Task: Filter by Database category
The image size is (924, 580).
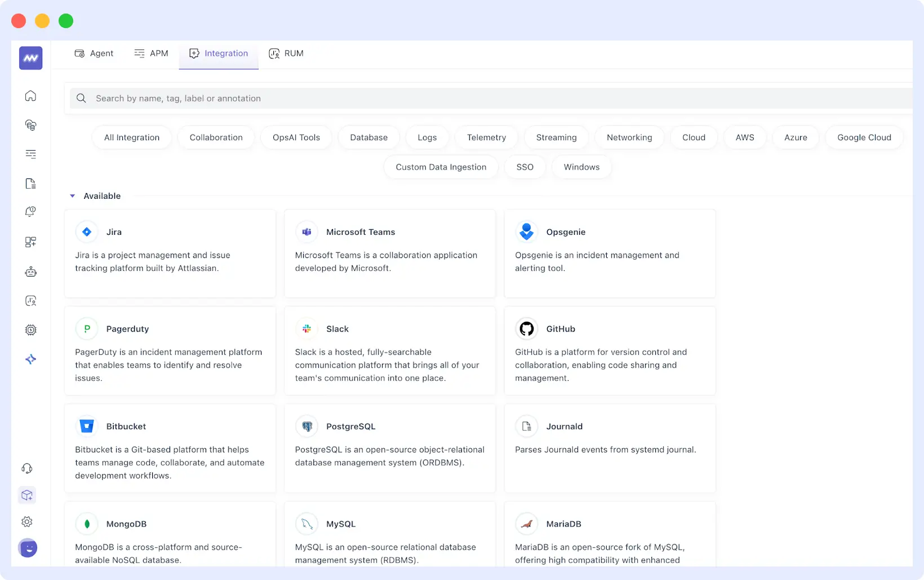Action: [369, 137]
